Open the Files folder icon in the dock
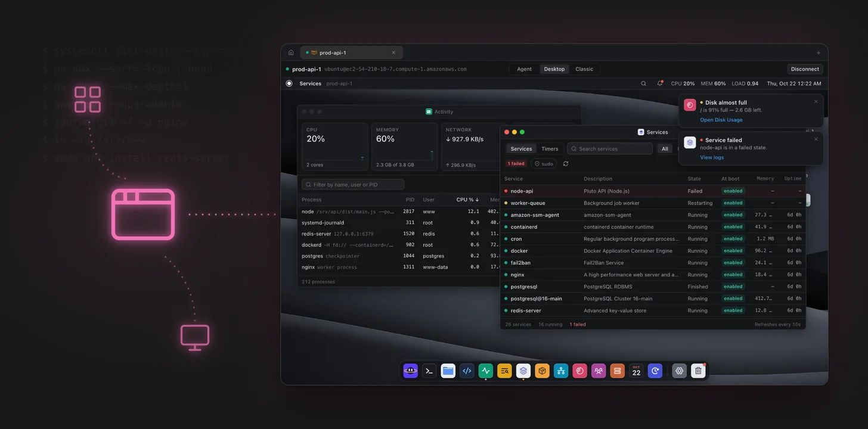 [x=448, y=371]
